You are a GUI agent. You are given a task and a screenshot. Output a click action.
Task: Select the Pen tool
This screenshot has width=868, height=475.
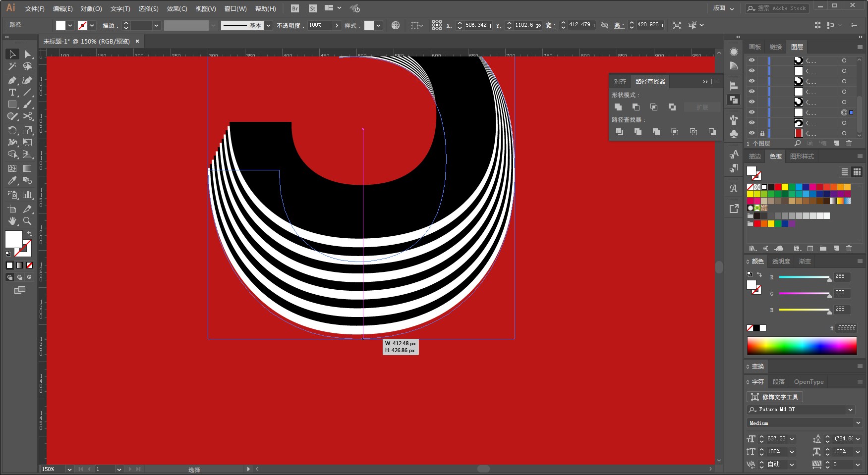pos(12,80)
